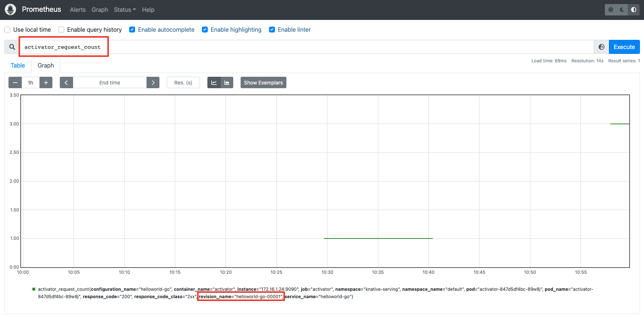Image resolution: width=644 pixels, height=317 pixels.
Task: Increase the time range with plus
Action: coord(46,83)
